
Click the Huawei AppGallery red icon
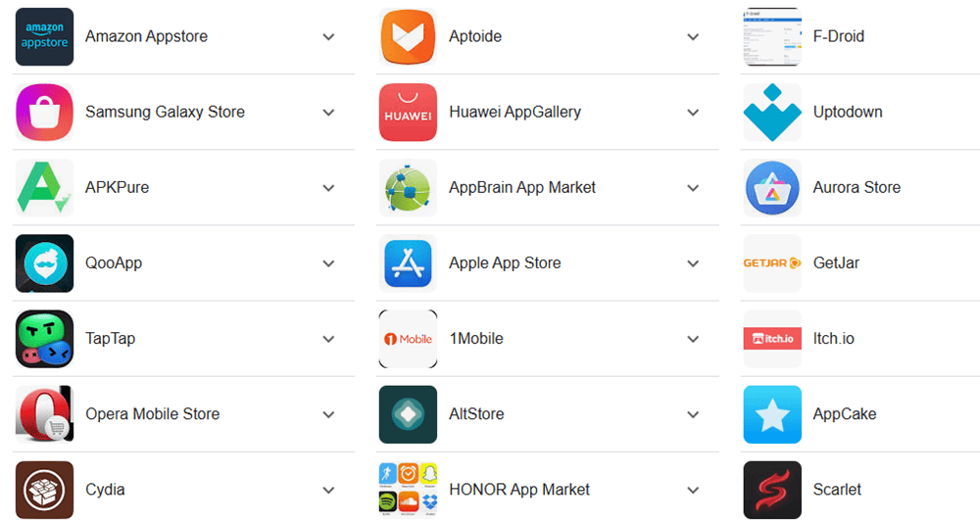[408, 113]
